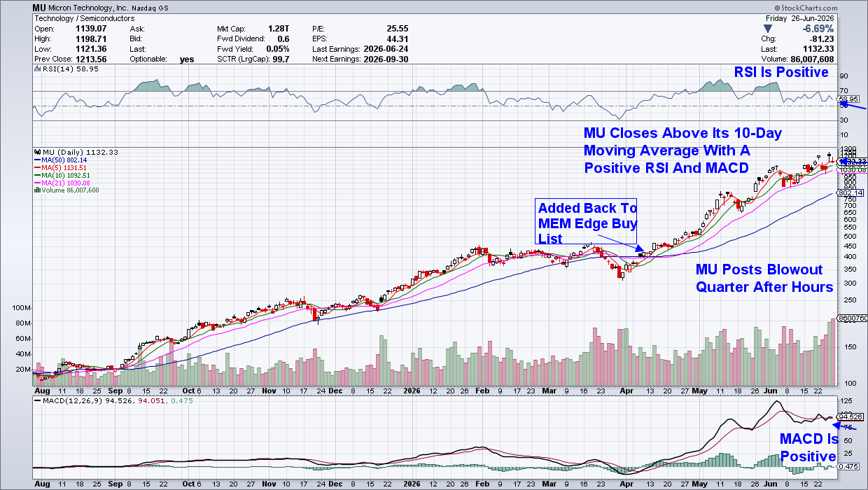Click the SCTR (LrgCap) value 99.7
This screenshot has height=490, width=868.
(x=280, y=59)
